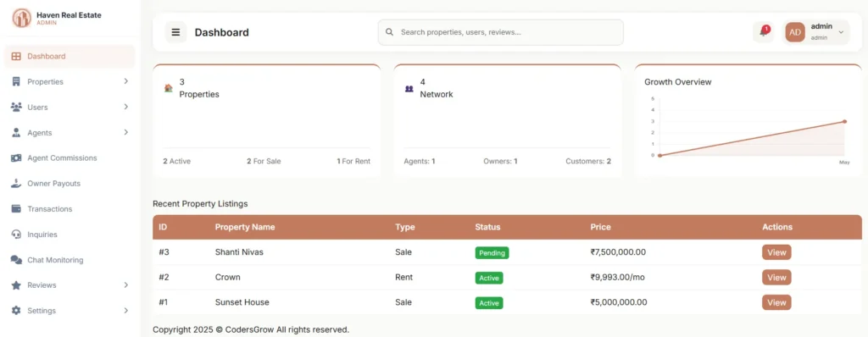Image resolution: width=868 pixels, height=337 pixels.
Task: Click the ₹5,000,000.00 price cell
Action: 618,302
